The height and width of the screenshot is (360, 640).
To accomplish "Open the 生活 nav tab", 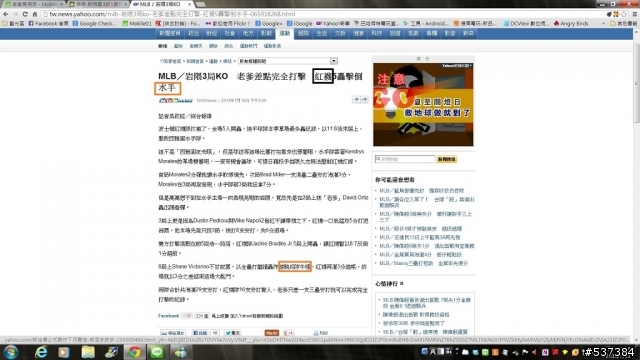I will pyautogui.click(x=322, y=33).
